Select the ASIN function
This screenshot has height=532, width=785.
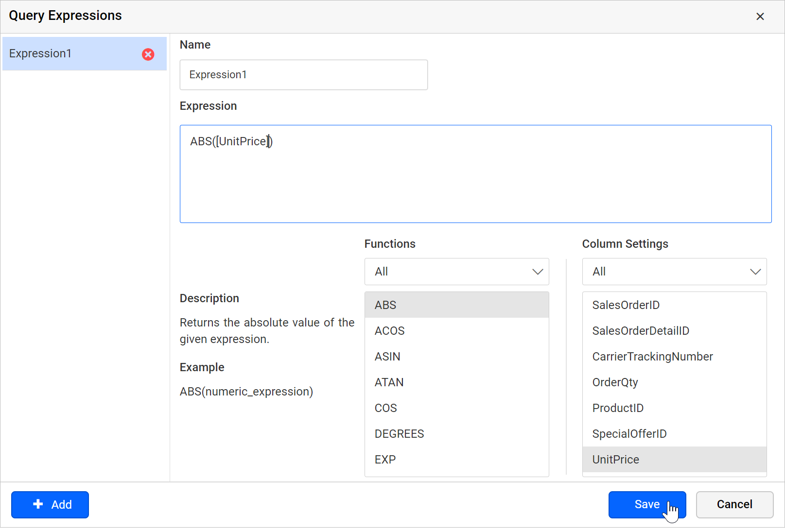[x=457, y=357]
